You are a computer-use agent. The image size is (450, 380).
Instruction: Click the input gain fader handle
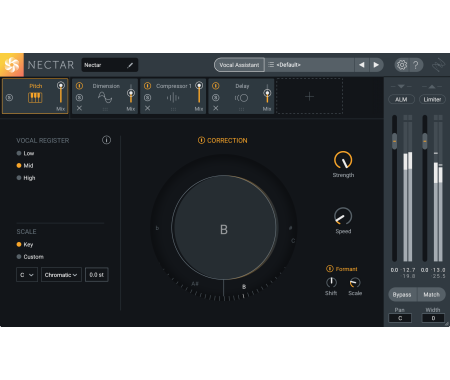pos(394,141)
